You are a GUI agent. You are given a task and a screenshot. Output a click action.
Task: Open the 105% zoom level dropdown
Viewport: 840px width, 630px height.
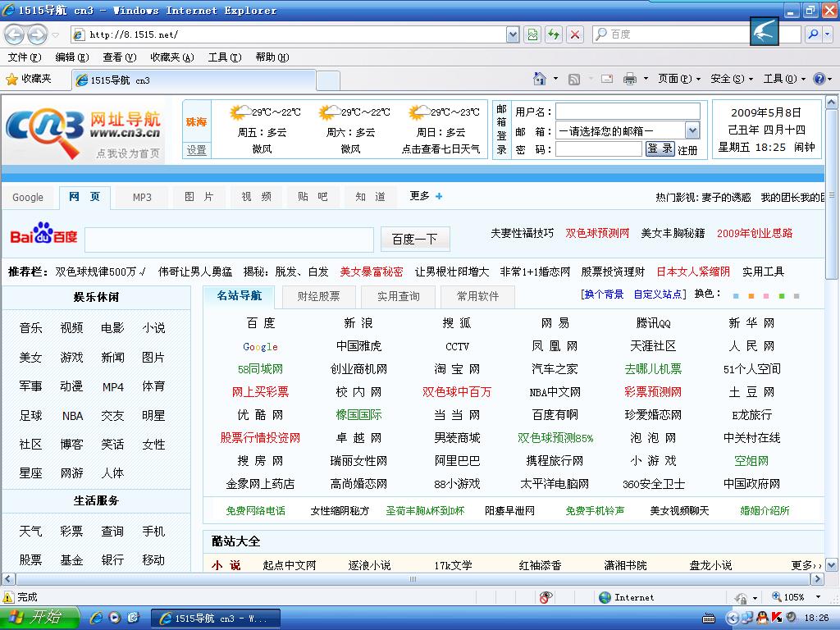(816, 597)
